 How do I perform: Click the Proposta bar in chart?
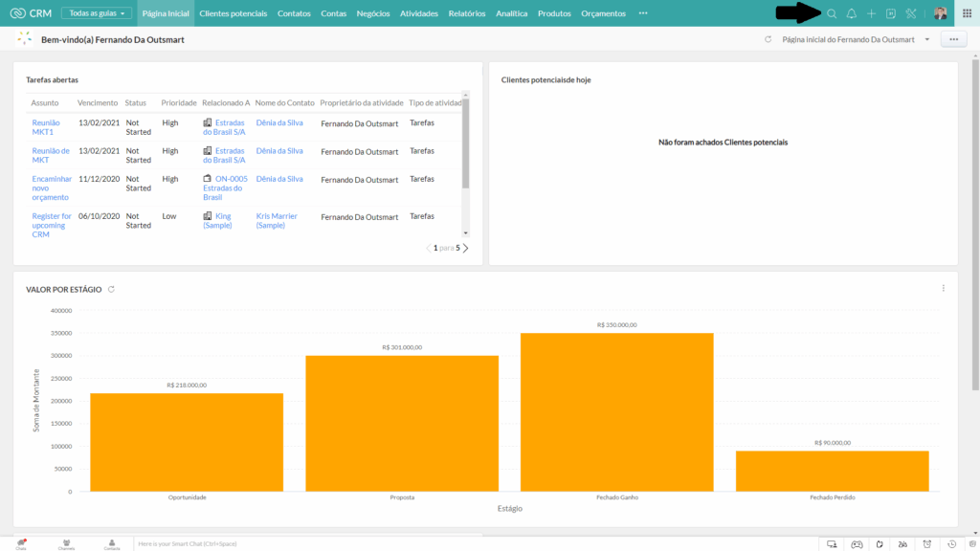[402, 424]
